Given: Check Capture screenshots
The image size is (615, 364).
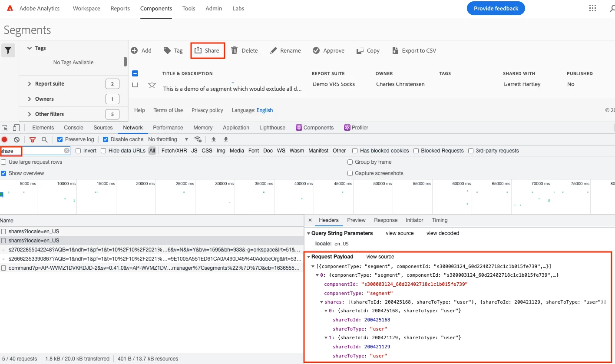Looking at the screenshot, I should click(x=350, y=173).
